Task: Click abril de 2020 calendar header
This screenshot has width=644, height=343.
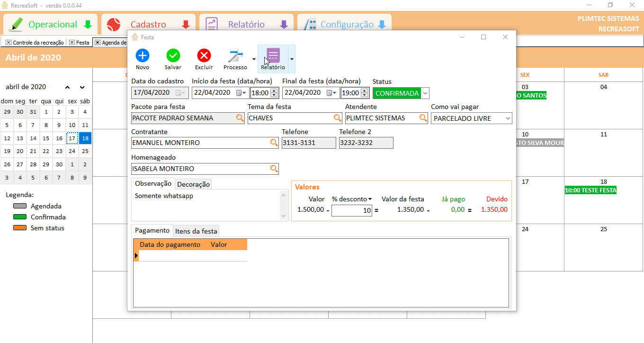Action: [26, 87]
